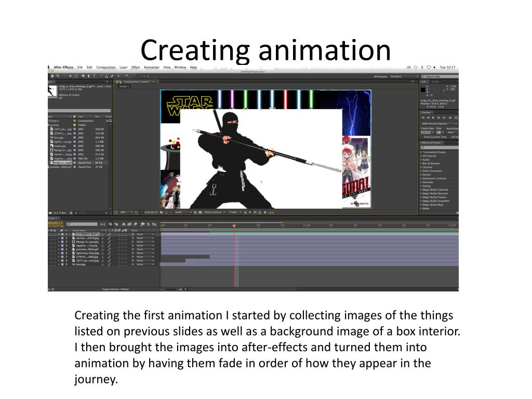Open the Animation menu
This screenshot has width=532, height=399.
(x=152, y=67)
